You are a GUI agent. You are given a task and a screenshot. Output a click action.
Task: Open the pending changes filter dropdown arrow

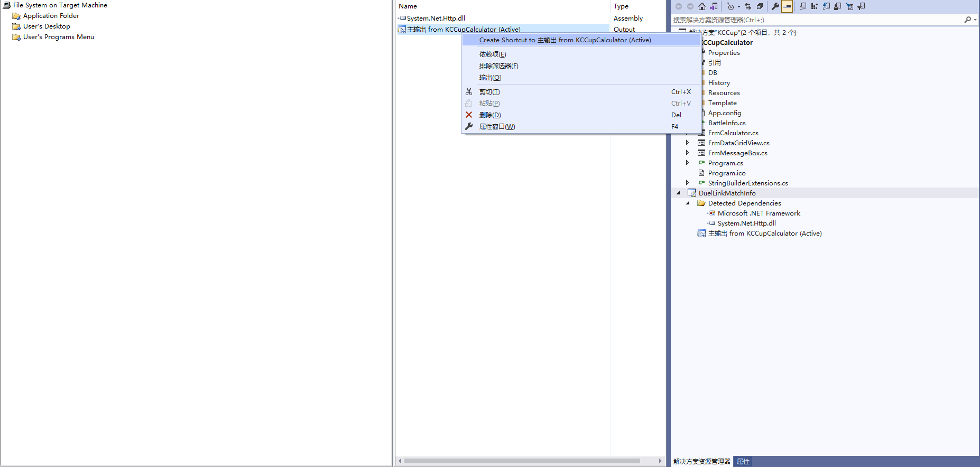pyautogui.click(x=739, y=6)
